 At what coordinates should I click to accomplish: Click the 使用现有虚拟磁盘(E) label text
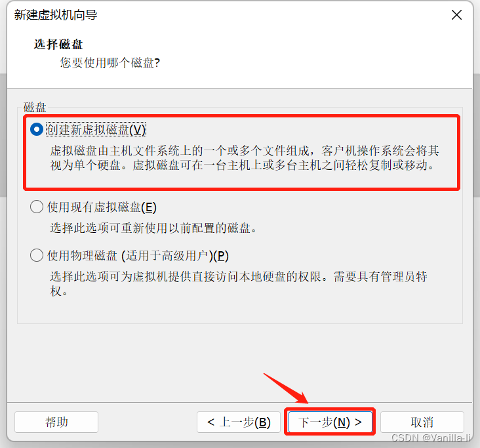click(102, 207)
